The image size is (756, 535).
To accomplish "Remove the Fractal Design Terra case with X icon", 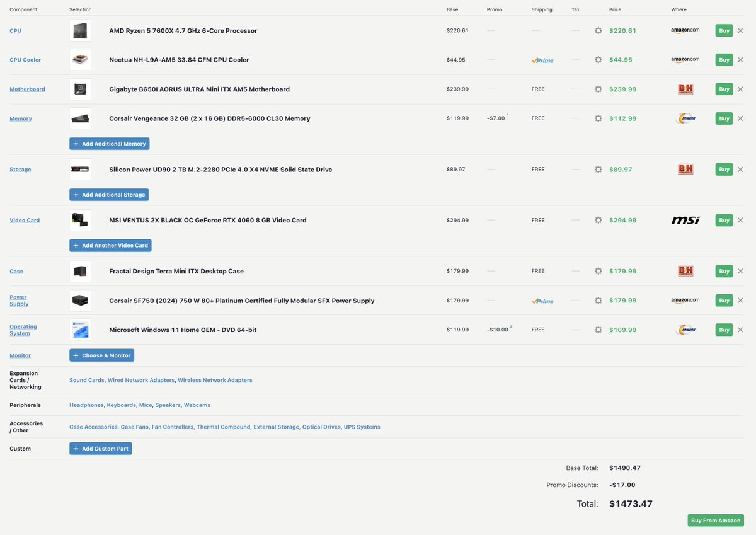I will [740, 271].
